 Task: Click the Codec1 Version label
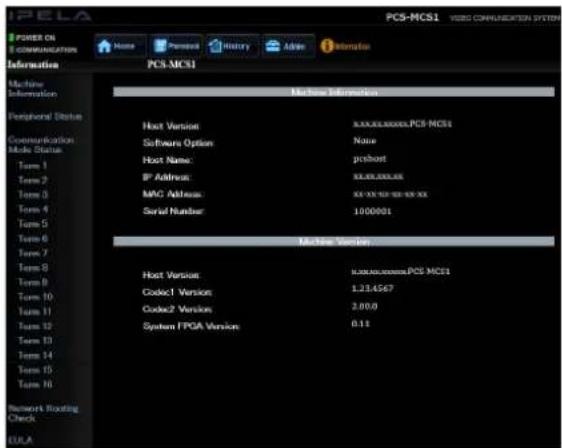tap(177, 292)
